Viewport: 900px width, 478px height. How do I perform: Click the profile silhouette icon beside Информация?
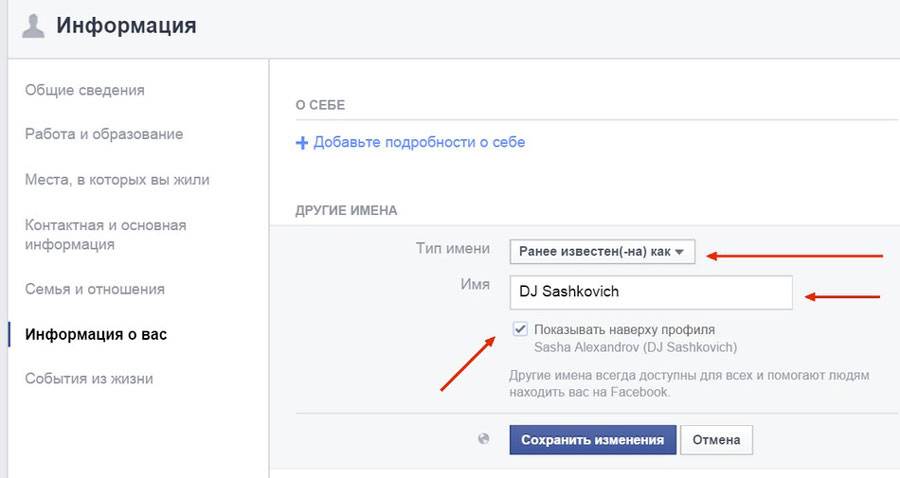pos(33,27)
